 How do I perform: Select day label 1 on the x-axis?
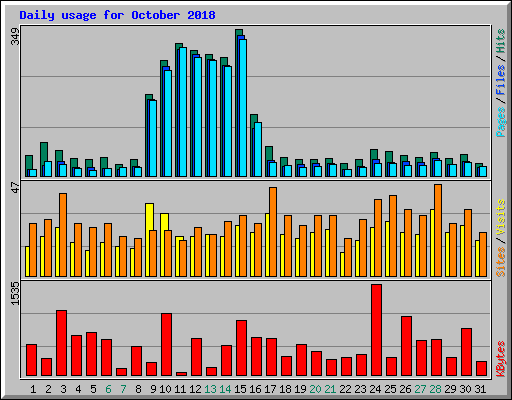33,389
